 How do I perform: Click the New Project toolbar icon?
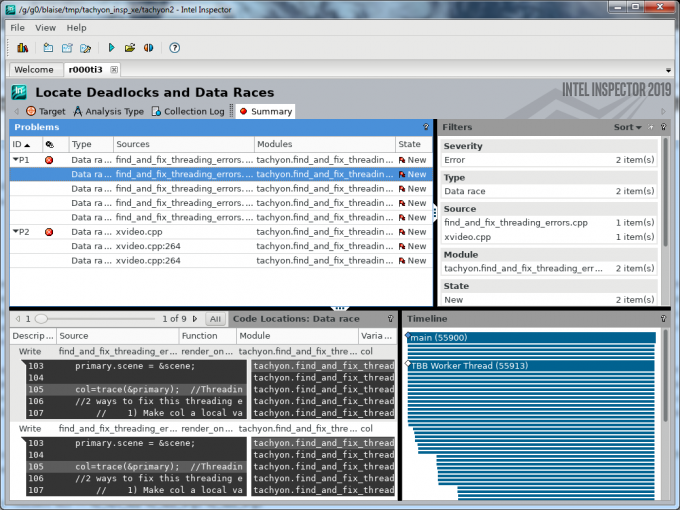pyautogui.click(x=48, y=48)
